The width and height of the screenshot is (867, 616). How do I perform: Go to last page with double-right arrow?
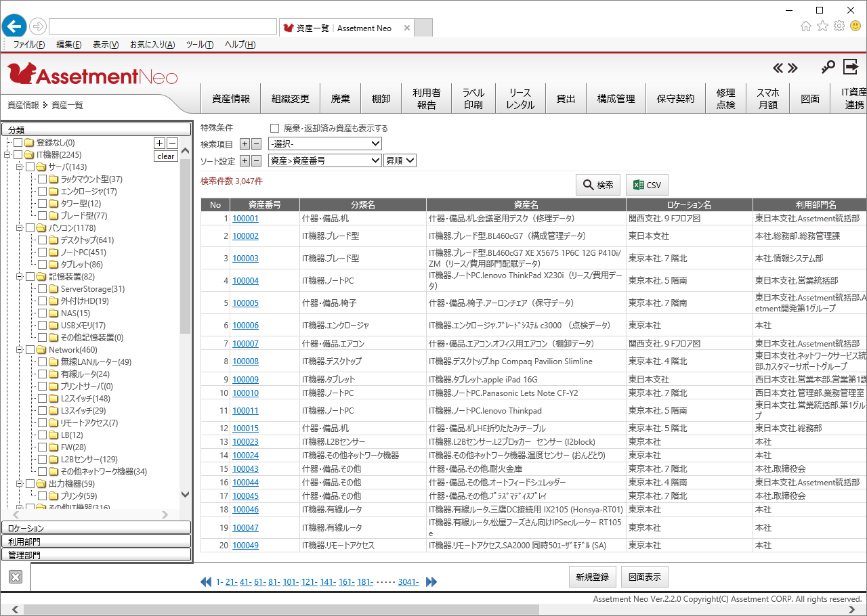click(431, 582)
